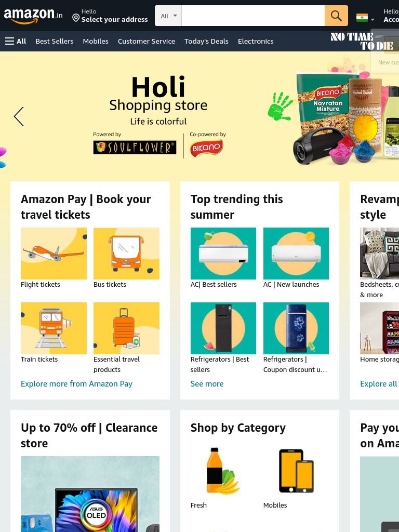Select the Mobiles category phone icon

coord(296,471)
